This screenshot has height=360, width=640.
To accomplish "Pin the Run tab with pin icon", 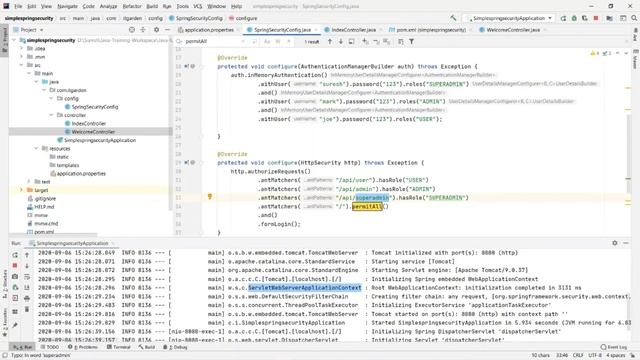I will click(15, 325).
